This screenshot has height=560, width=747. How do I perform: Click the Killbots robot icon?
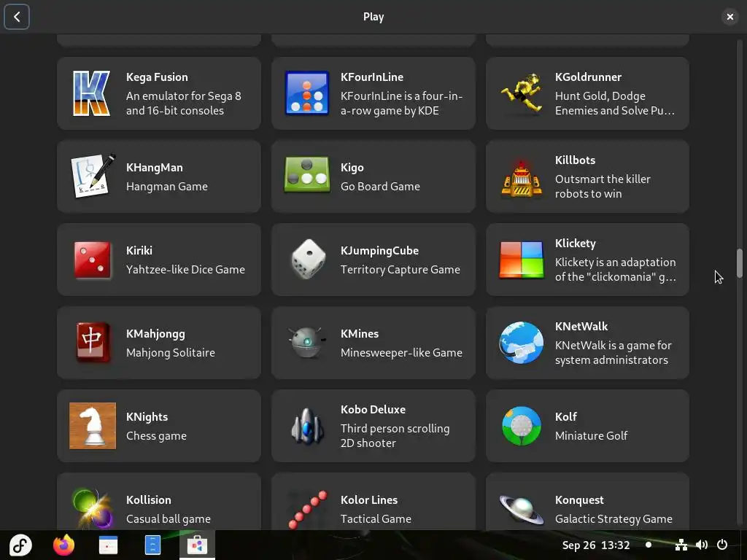(521, 179)
